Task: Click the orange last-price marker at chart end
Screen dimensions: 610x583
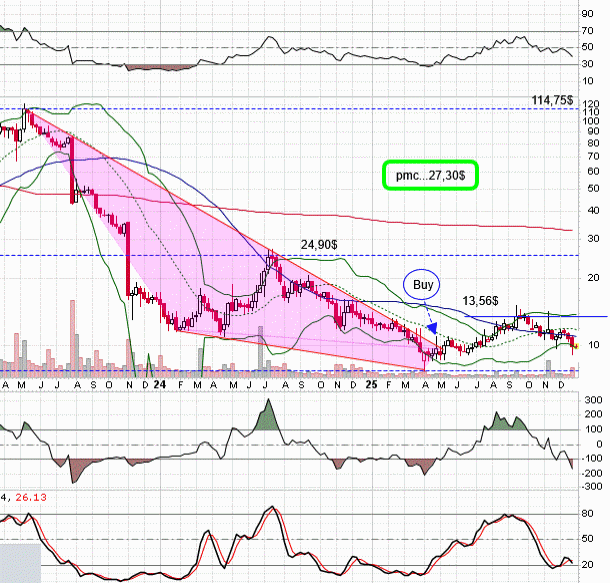Action: (x=575, y=345)
